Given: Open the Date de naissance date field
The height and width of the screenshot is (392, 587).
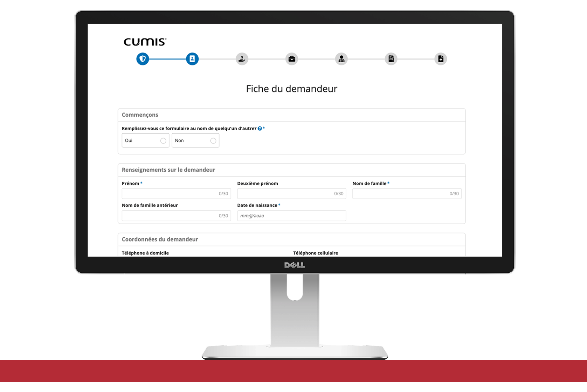Looking at the screenshot, I should click(x=292, y=216).
